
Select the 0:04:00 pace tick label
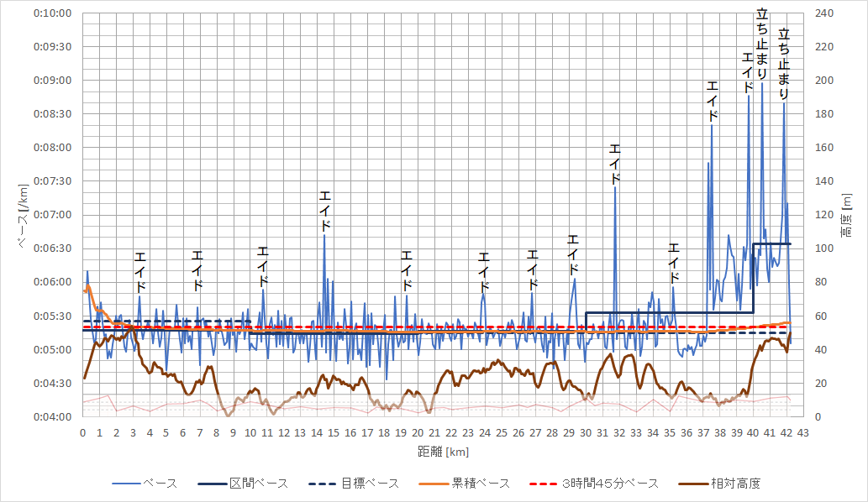pos(53,417)
